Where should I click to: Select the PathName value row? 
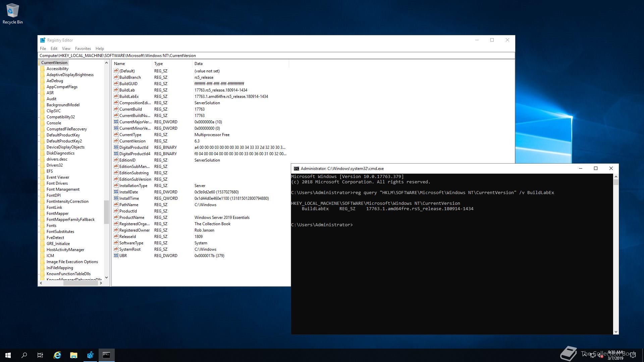point(201,205)
